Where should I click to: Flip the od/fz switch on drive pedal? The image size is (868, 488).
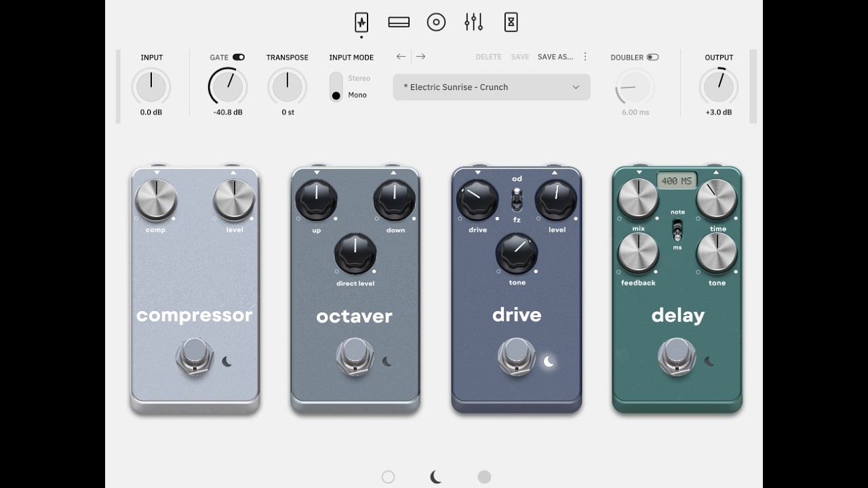click(517, 199)
